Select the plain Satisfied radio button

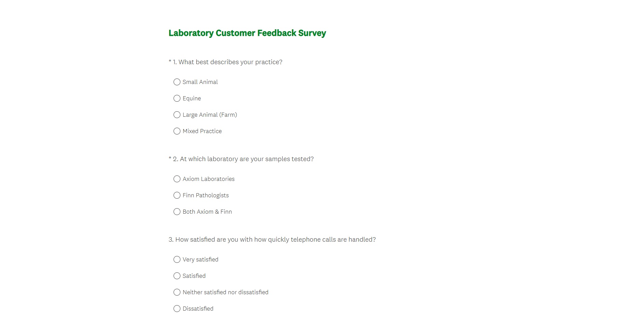[177, 276]
